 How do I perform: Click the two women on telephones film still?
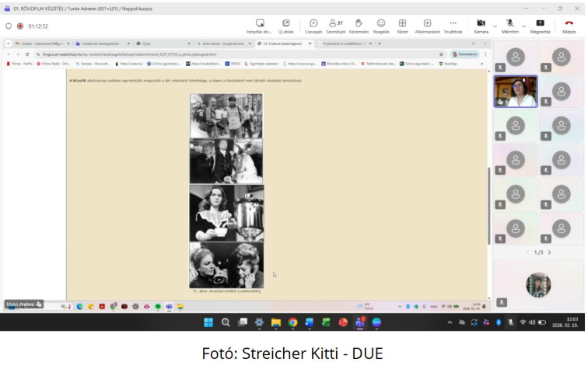(226, 265)
